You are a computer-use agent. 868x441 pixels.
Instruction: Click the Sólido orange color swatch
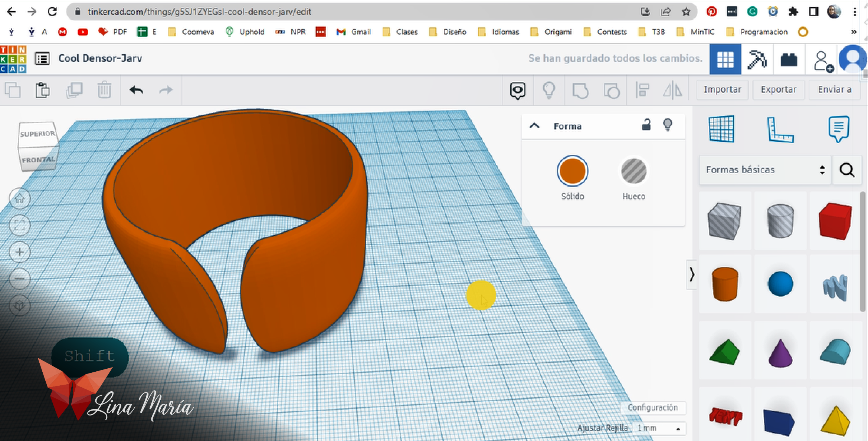[572, 171]
